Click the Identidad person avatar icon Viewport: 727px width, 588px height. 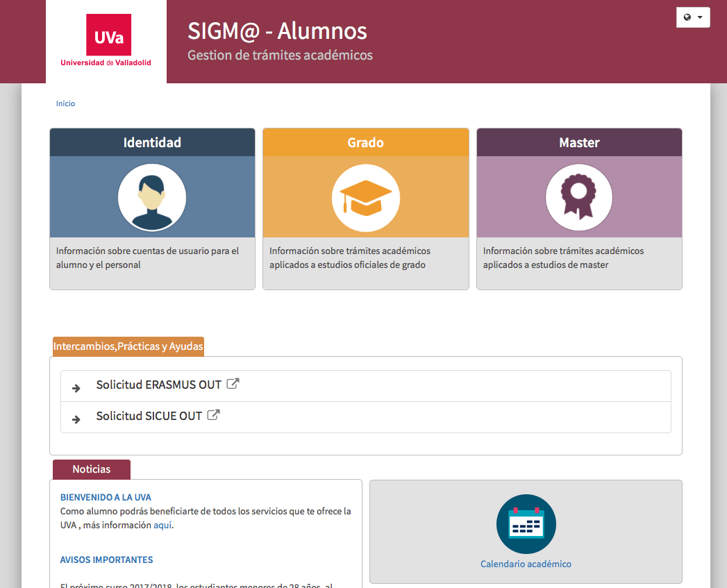coord(152,198)
